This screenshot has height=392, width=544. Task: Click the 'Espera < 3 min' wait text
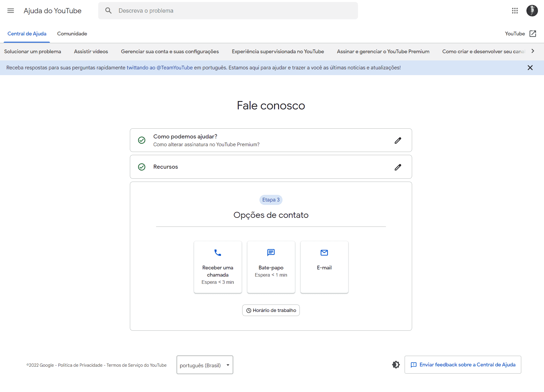[218, 282]
